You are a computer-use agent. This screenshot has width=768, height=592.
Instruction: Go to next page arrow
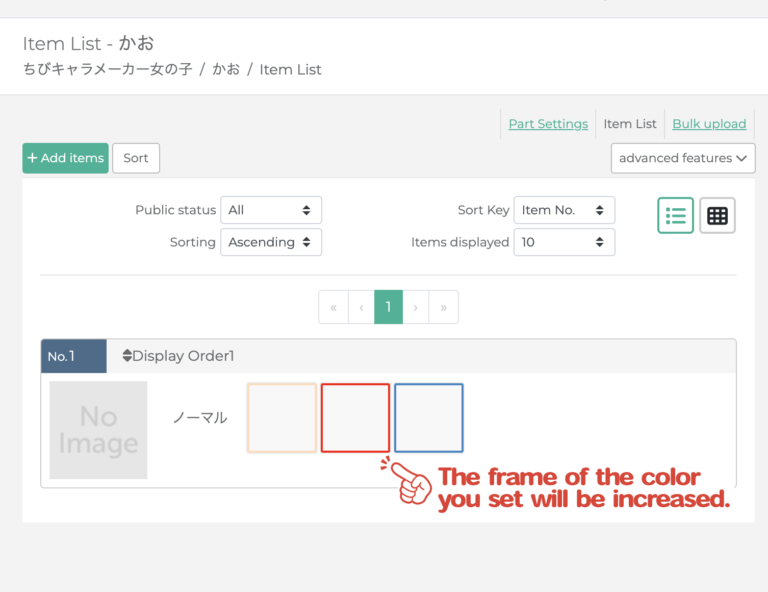pyautogui.click(x=416, y=307)
